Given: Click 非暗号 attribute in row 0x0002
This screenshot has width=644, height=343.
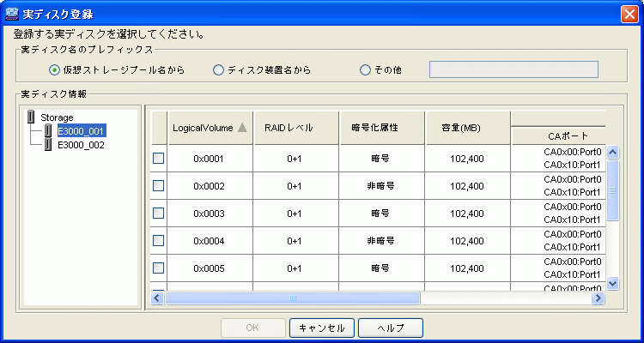Looking at the screenshot, I should point(380,186).
